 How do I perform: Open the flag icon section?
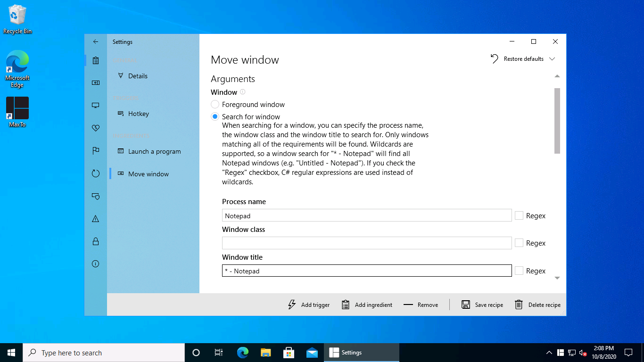point(96,151)
